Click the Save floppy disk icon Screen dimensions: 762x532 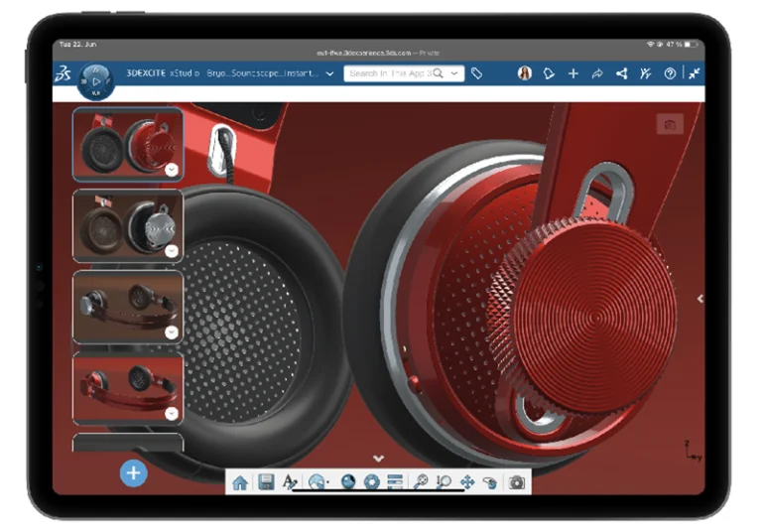tap(265, 482)
